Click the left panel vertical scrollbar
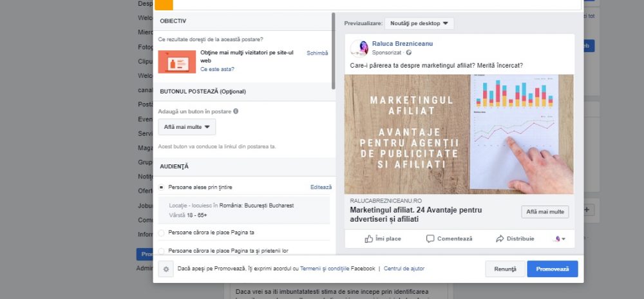The width and height of the screenshot is (644, 299). (x=333, y=52)
